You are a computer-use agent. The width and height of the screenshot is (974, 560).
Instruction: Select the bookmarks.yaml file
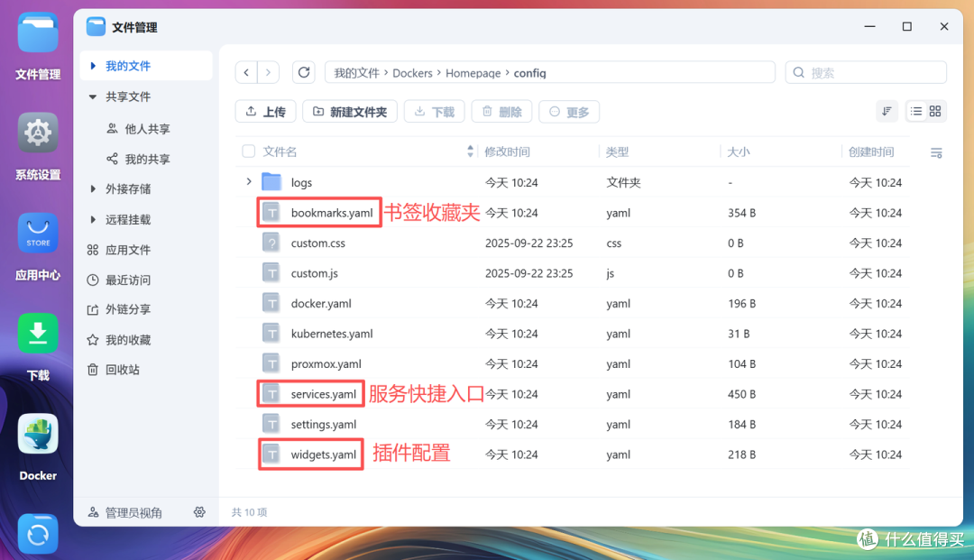click(x=332, y=213)
